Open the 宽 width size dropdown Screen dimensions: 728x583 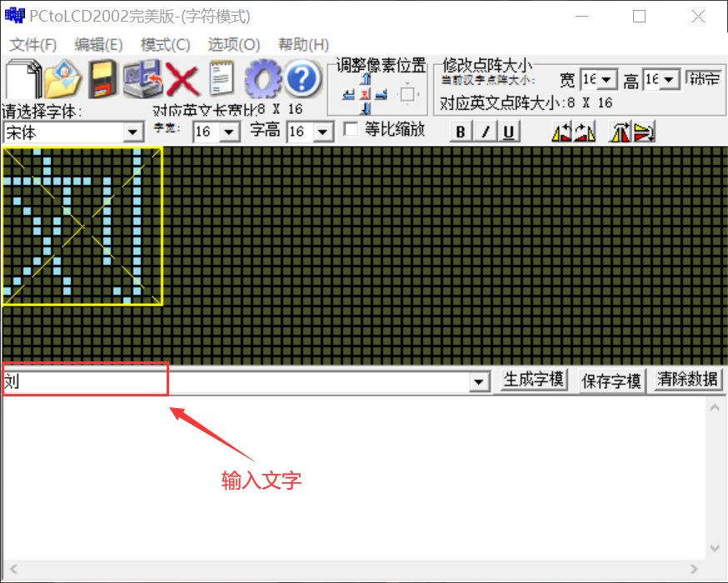tap(607, 80)
